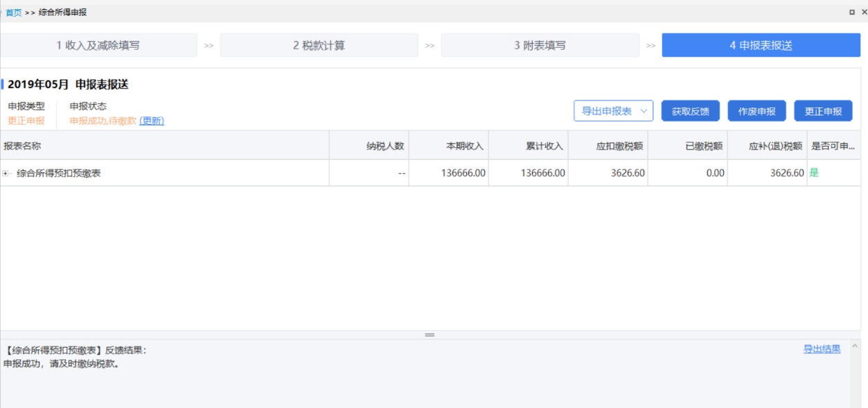Click the 应扣缴税额 column header
The image size is (868, 408).
pyautogui.click(x=608, y=145)
